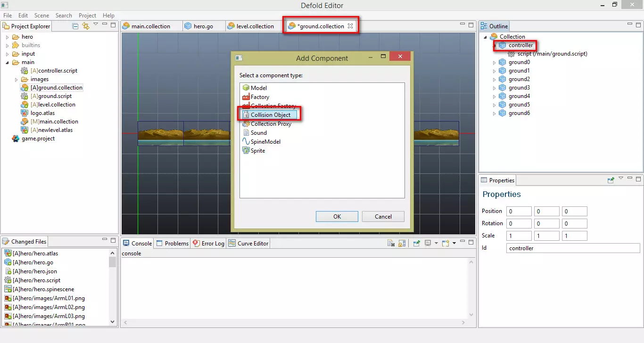Toggle Scroll Lock in the Console
Screen dimensions: 644x343
pyautogui.click(x=402, y=243)
